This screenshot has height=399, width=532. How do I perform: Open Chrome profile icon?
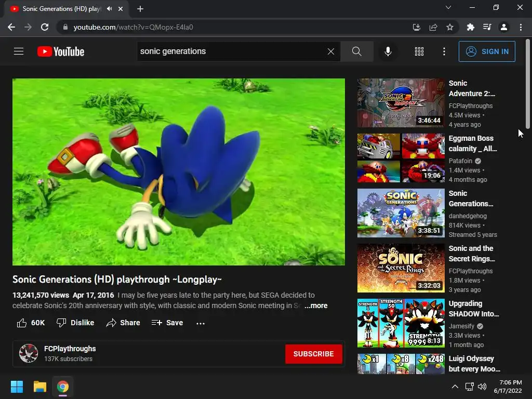(504, 27)
